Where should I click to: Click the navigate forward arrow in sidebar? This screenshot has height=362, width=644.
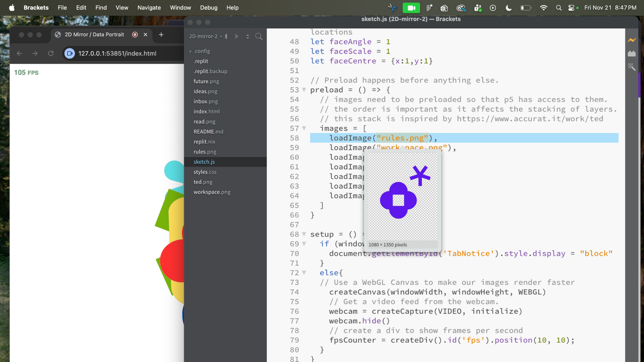coord(237,36)
